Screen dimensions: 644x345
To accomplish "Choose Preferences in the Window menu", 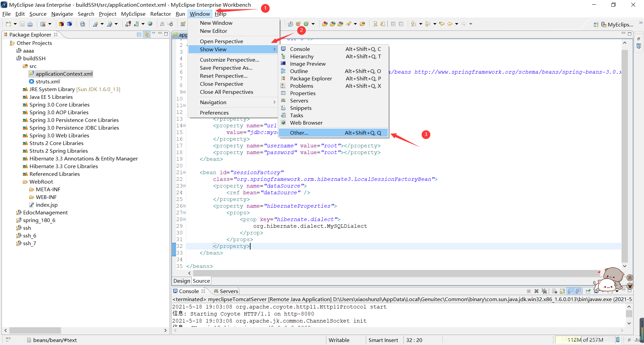I will pyautogui.click(x=214, y=113).
